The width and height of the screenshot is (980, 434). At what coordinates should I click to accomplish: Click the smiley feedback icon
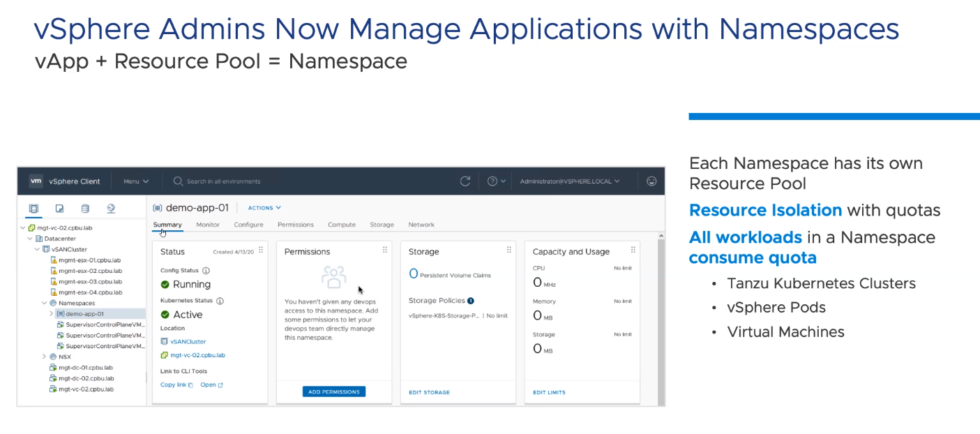click(x=651, y=181)
